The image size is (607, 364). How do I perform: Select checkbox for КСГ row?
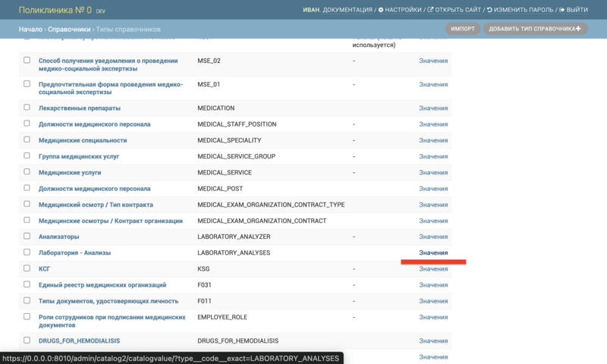27,268
